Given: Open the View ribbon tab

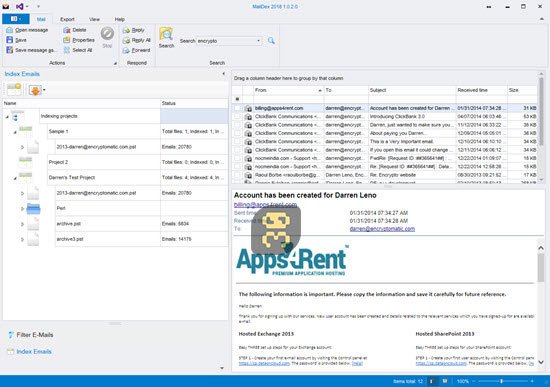Looking at the screenshot, I should [x=94, y=19].
